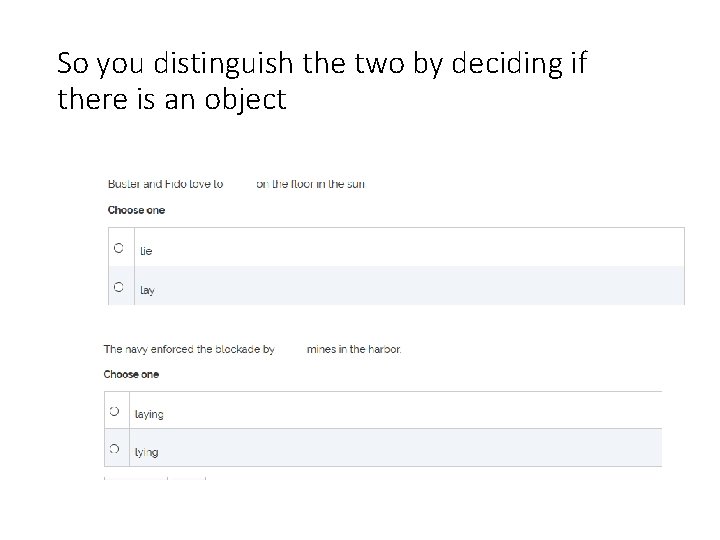The height and width of the screenshot is (540, 720).
Task: Choose the 'lying' radio button
Action: [x=114, y=449]
